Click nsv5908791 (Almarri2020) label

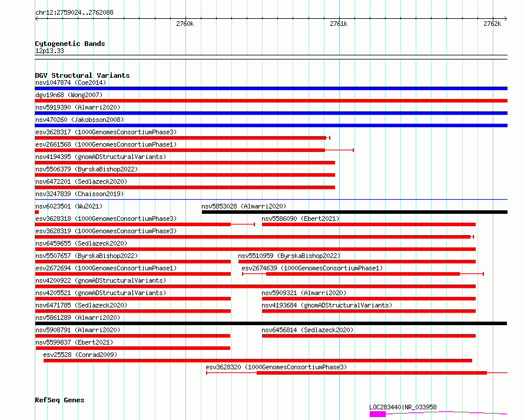tap(78, 330)
